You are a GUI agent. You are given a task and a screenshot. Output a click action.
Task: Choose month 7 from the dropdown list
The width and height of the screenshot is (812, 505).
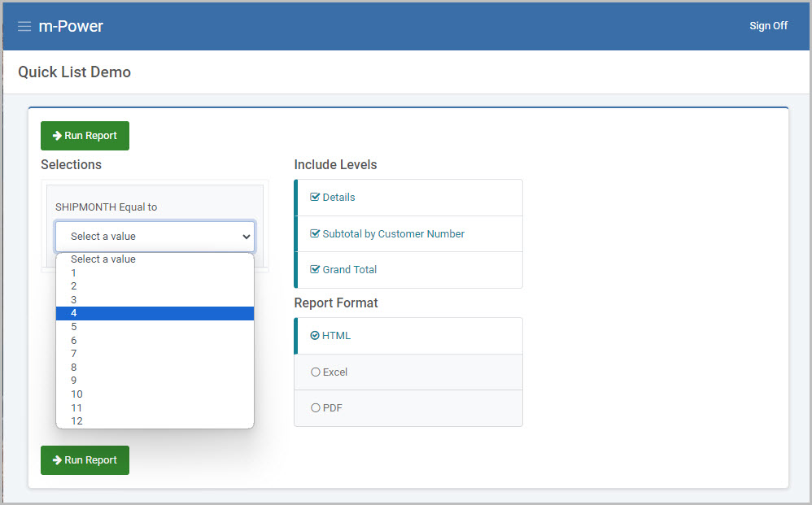pyautogui.click(x=155, y=354)
